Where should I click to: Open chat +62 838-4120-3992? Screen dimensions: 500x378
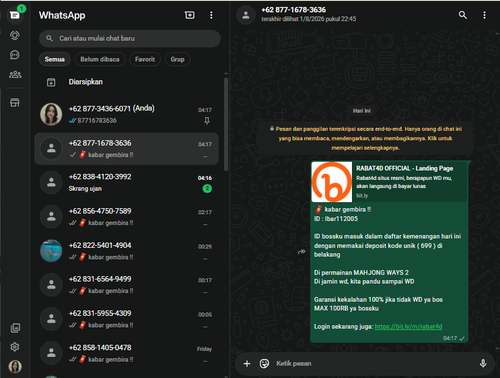[127, 182]
